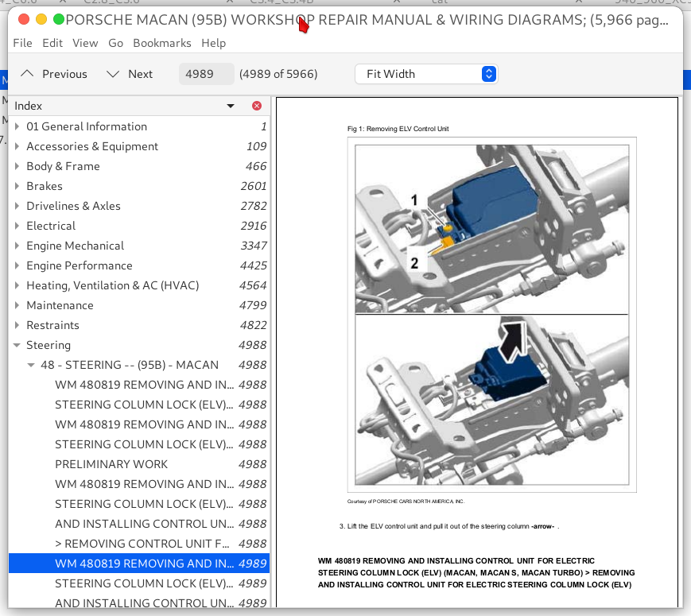This screenshot has height=616, width=691.
Task: Expand the Maintenance section
Action: pos(17,305)
